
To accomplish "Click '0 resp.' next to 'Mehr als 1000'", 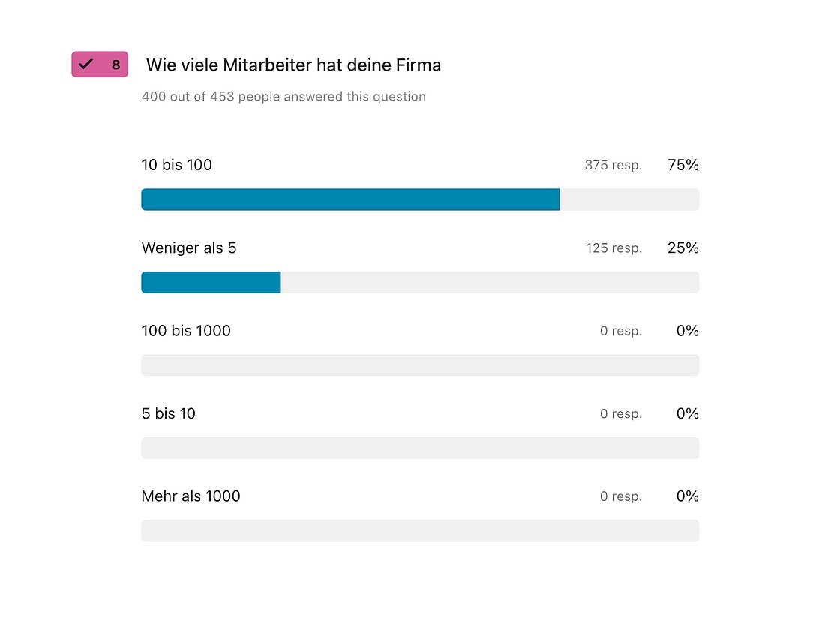I will click(621, 496).
